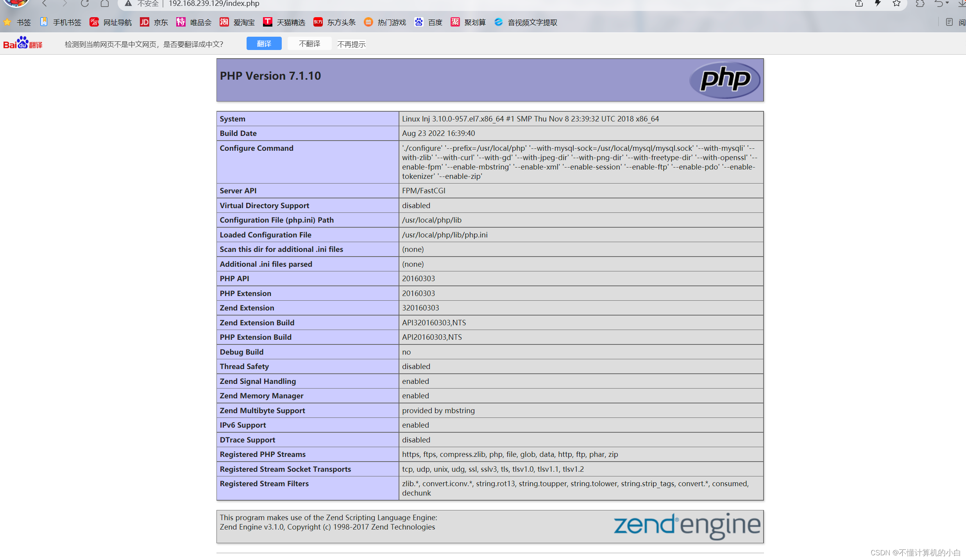966x560 pixels.
Task: Click the Registered Stream Socket Transports value
Action: pyautogui.click(x=493, y=469)
